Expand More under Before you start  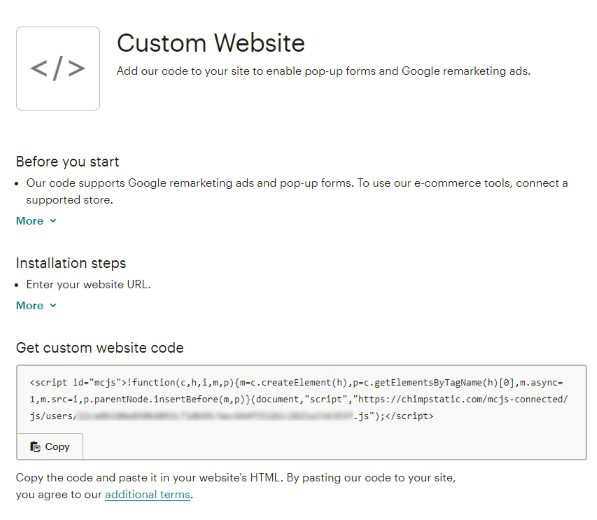pos(36,221)
